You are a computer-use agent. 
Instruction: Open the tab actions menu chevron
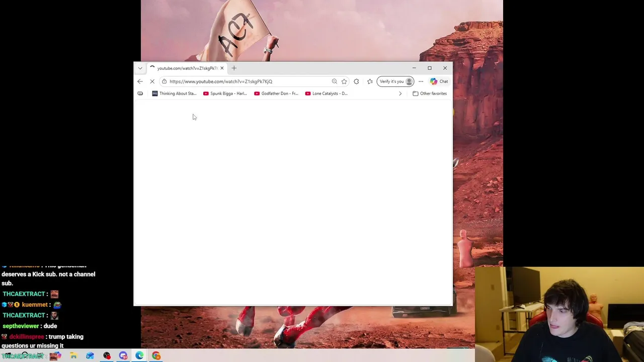tap(140, 68)
